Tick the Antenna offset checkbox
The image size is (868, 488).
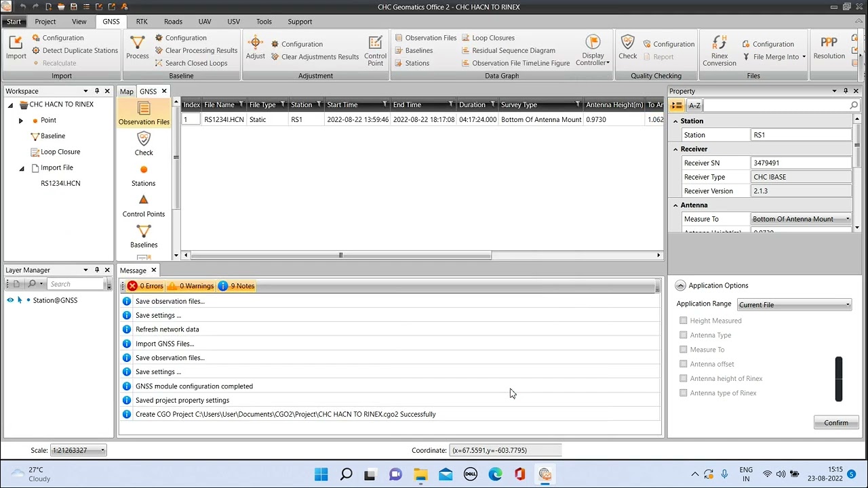pyautogui.click(x=684, y=364)
